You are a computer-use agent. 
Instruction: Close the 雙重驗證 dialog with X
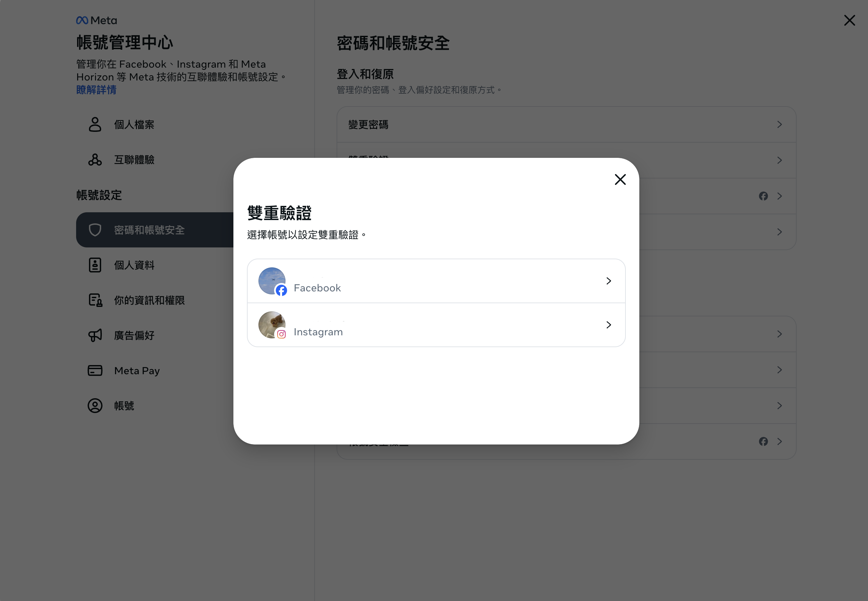620,179
